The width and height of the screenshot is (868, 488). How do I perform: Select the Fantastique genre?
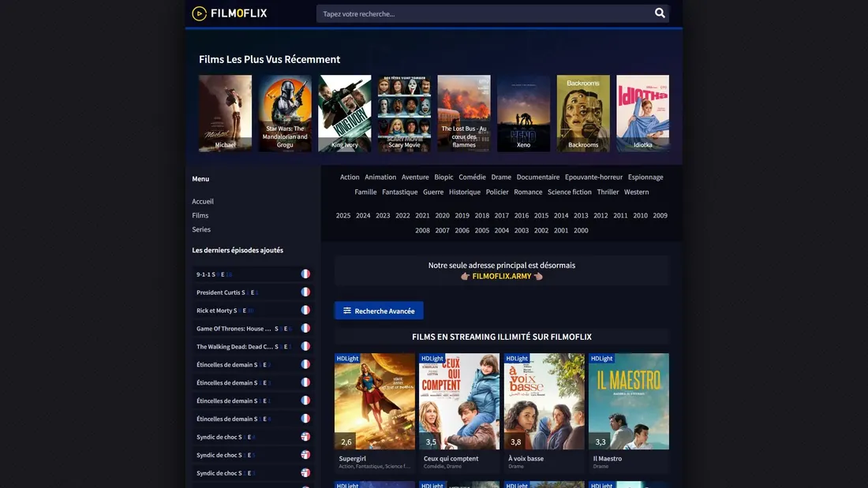pos(400,192)
